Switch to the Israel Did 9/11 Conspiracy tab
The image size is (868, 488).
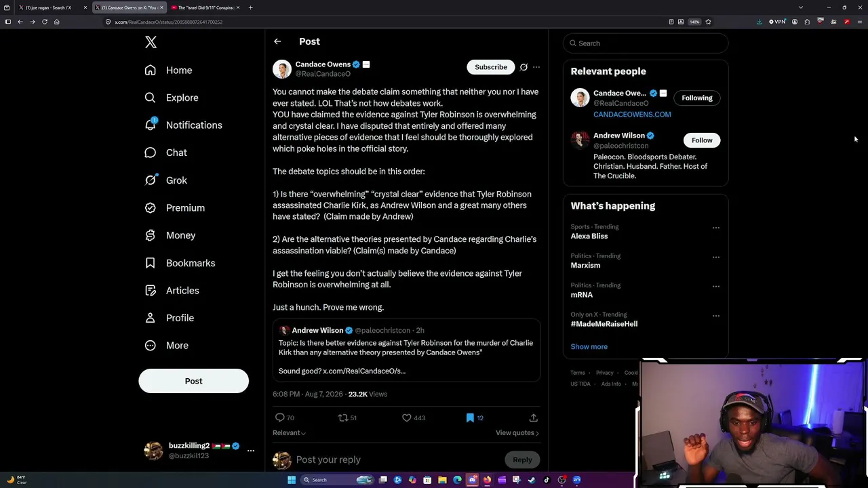tap(205, 7)
